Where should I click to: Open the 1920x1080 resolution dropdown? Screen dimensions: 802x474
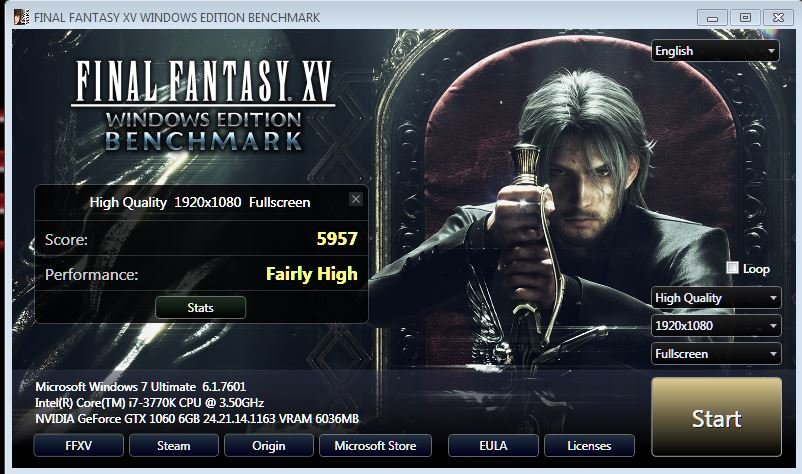click(716, 325)
